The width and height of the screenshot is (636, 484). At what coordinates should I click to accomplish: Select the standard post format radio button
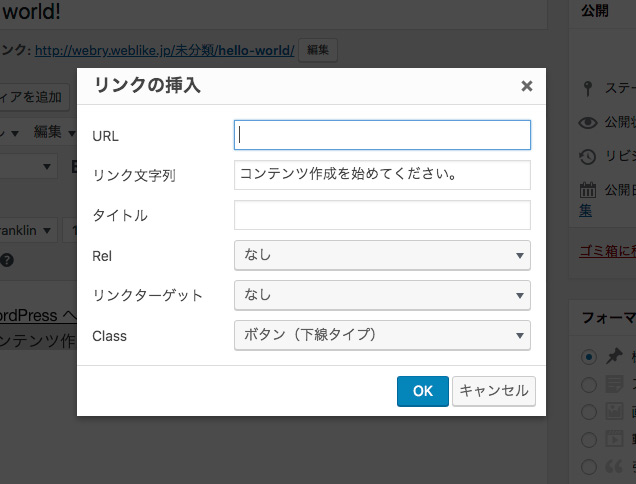click(589, 357)
